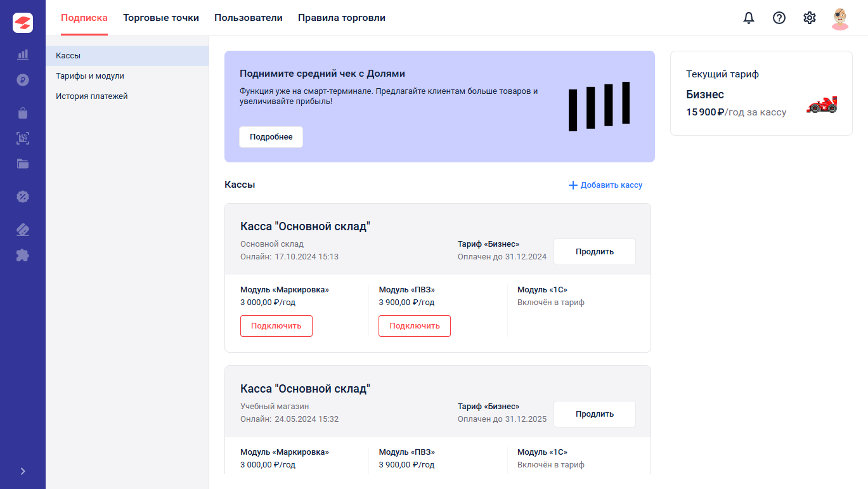The height and width of the screenshot is (489, 868).
Task: Click the plus icon beside Добавить кассу
Action: point(573,185)
